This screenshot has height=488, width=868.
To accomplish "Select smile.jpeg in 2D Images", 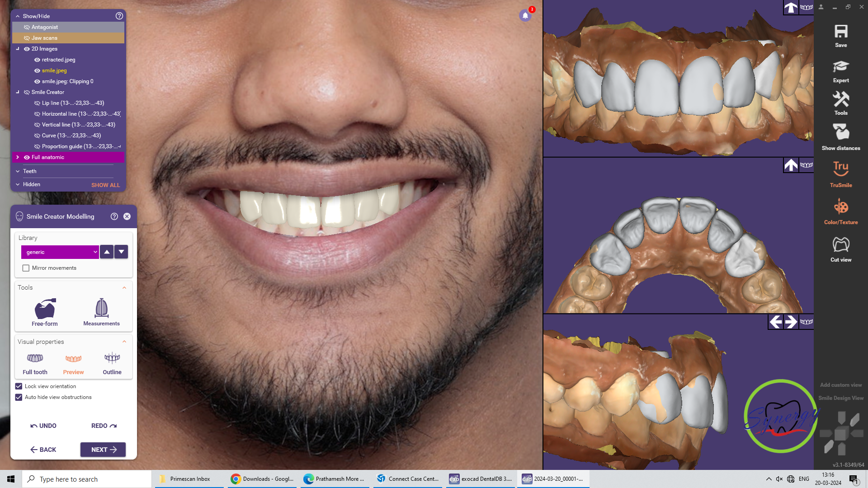I will tap(54, 70).
